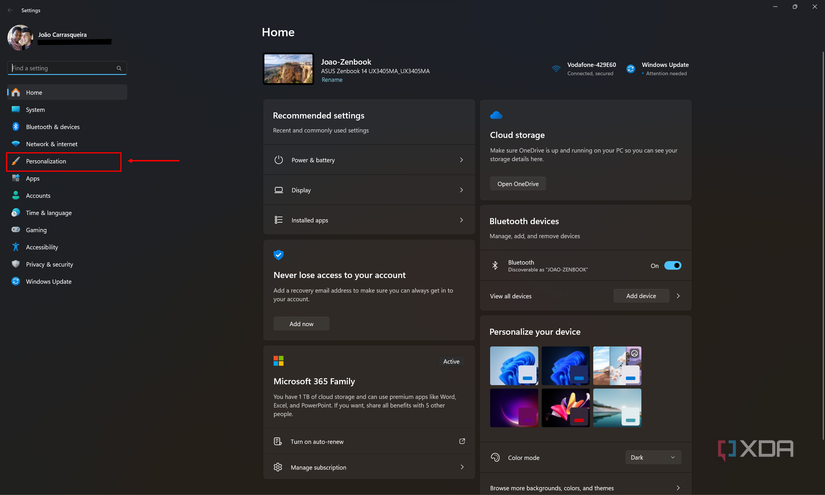Open the Color mode Dark dropdown
Image resolution: width=825 pixels, height=495 pixels.
[653, 458]
